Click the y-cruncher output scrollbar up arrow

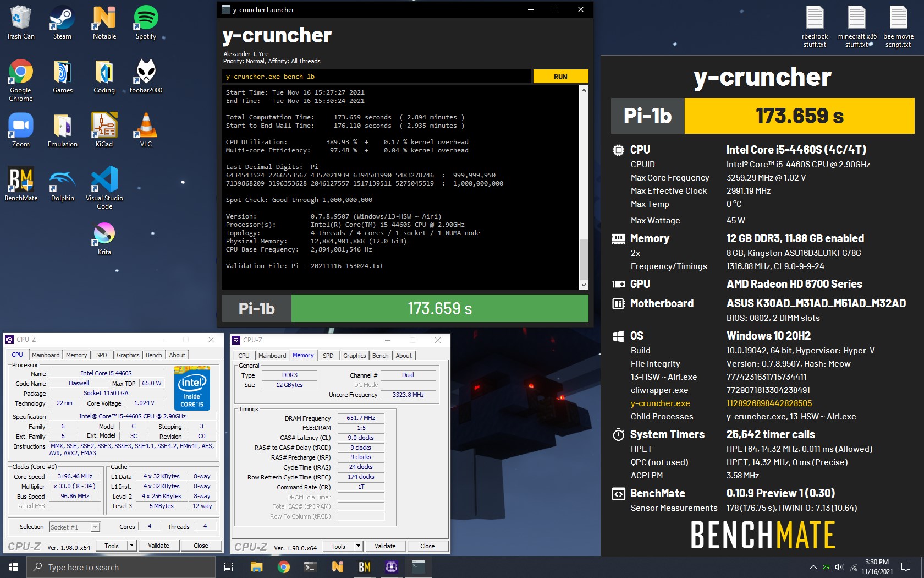click(x=584, y=89)
